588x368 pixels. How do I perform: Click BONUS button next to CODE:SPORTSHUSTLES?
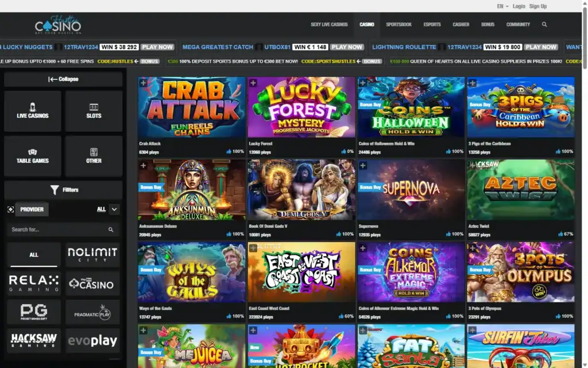[x=372, y=61]
